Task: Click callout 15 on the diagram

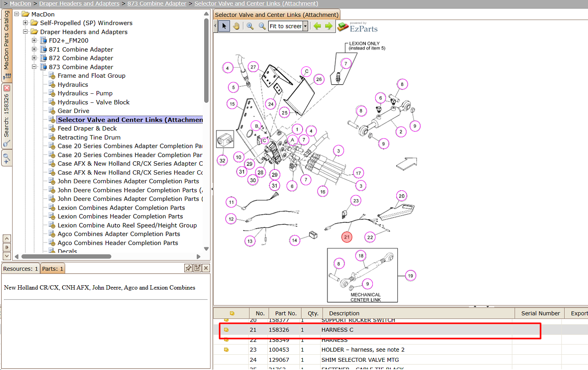Action: coord(232,104)
